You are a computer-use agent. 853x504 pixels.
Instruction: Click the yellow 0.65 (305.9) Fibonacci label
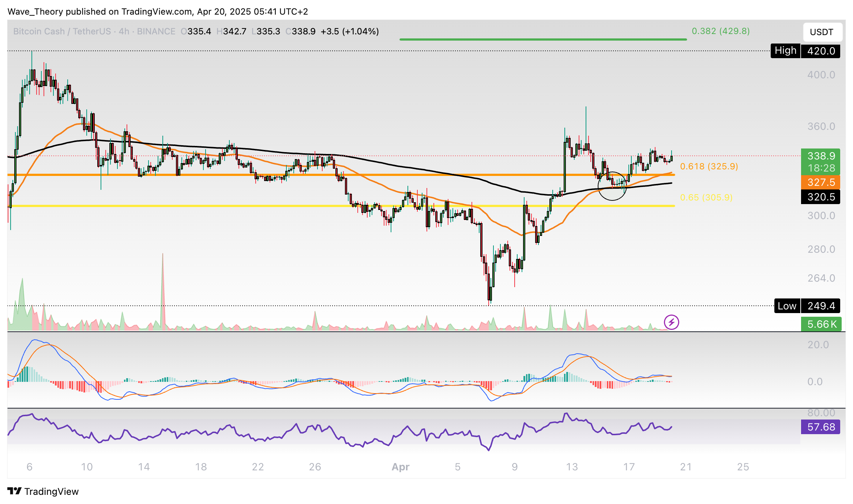pos(706,198)
